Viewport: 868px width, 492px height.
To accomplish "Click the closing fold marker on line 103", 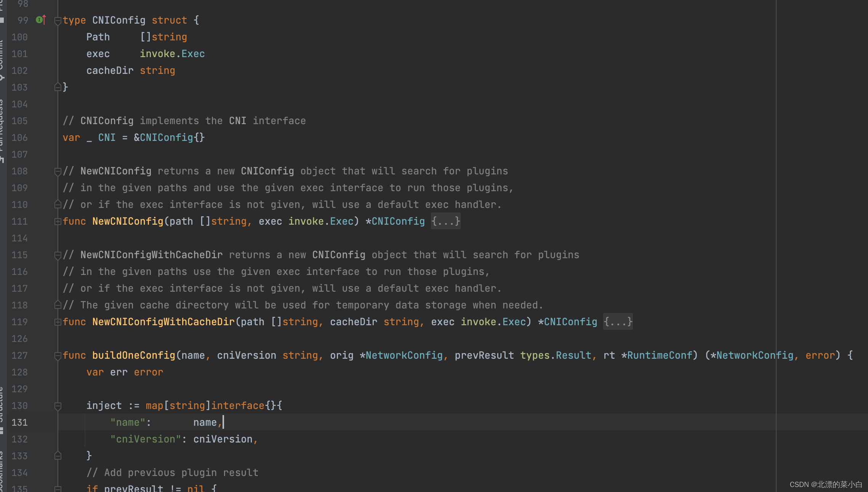I will coord(58,87).
